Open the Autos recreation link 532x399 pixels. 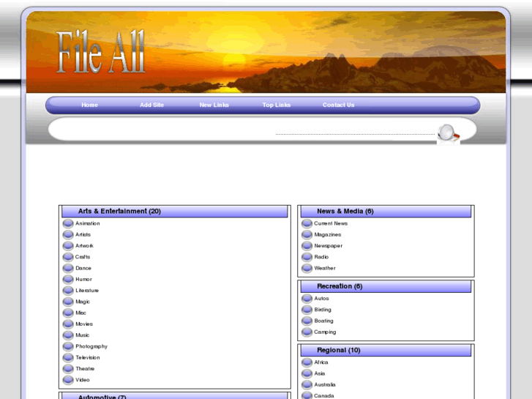[321, 299]
